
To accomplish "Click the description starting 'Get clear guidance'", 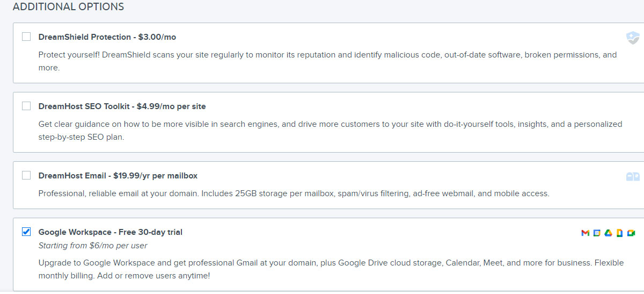I will [331, 131].
